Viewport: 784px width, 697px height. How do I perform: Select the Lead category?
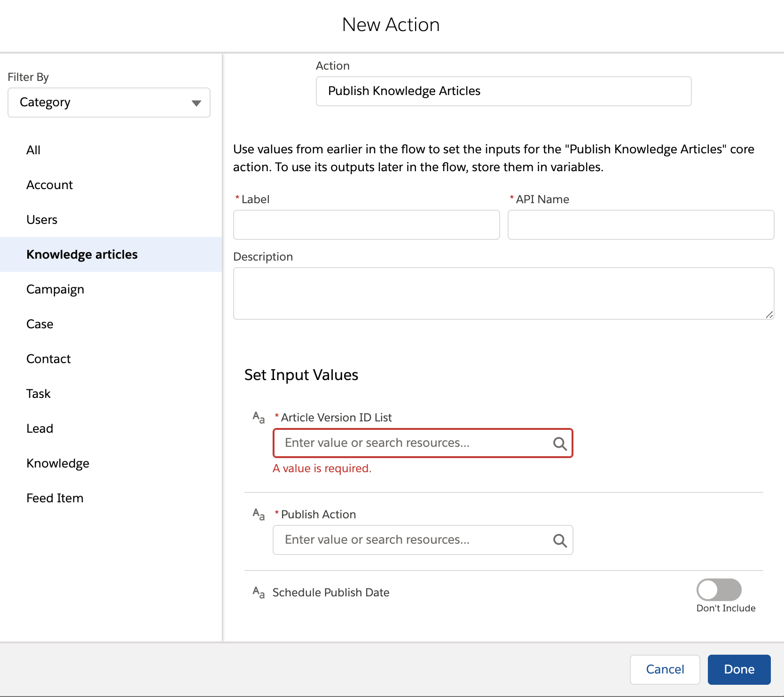click(x=39, y=428)
